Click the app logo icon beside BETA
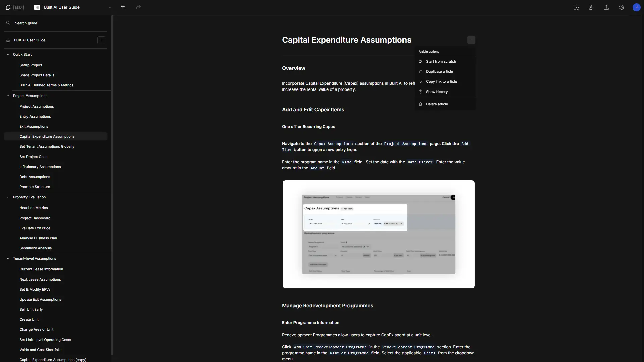Image resolution: width=644 pixels, height=362 pixels. click(9, 7)
